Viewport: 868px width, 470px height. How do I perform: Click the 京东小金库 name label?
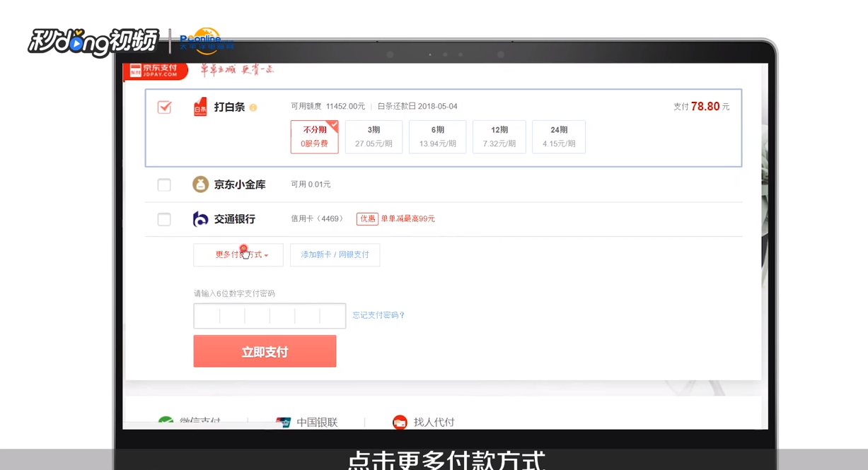(x=240, y=184)
